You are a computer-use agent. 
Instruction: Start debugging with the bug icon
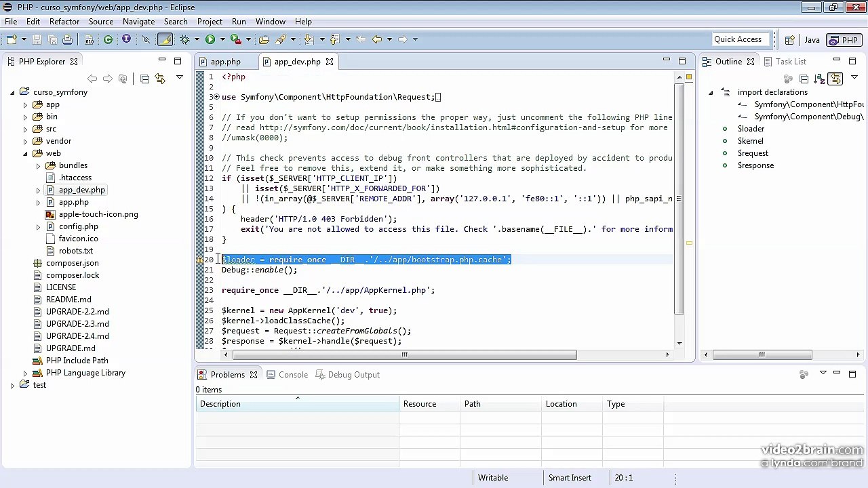point(184,39)
